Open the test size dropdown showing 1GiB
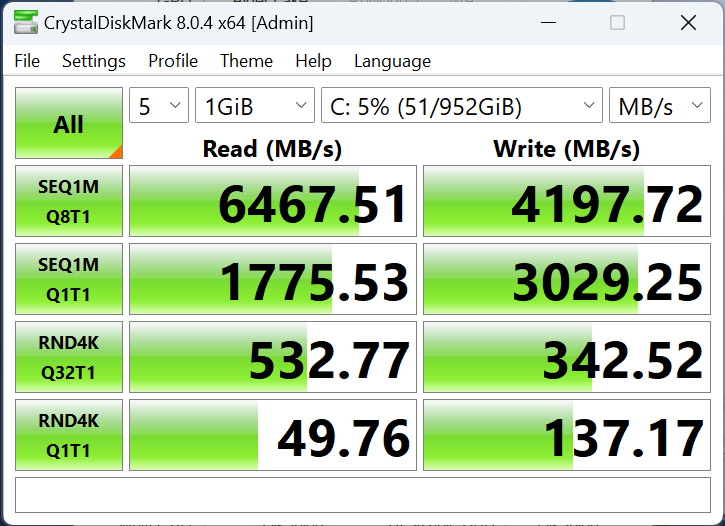 coord(255,105)
